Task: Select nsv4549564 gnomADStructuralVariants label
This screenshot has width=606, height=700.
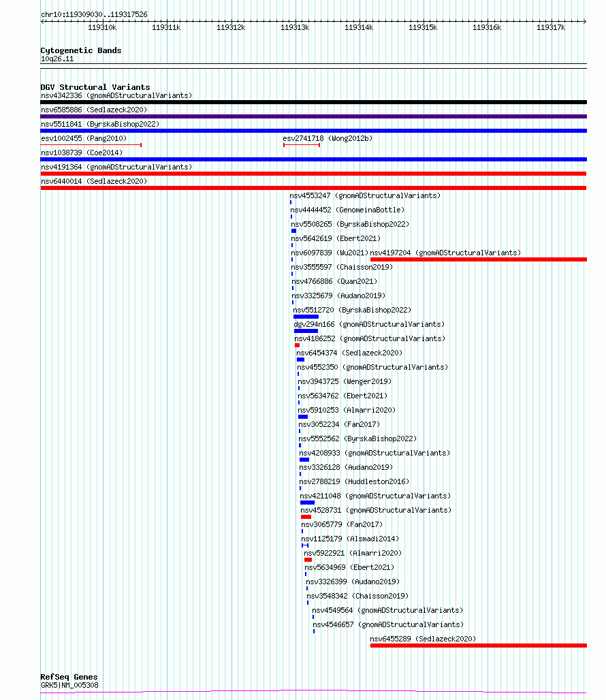Action: point(387,610)
